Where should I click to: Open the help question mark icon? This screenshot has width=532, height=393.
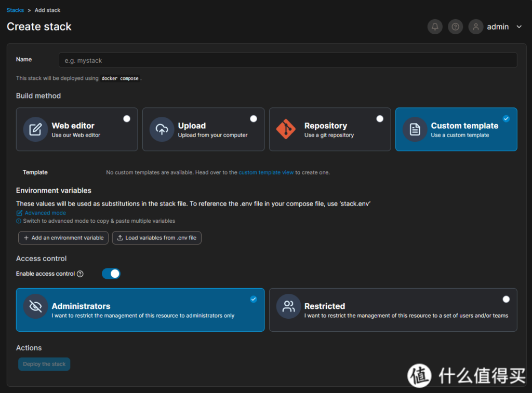[x=456, y=27]
